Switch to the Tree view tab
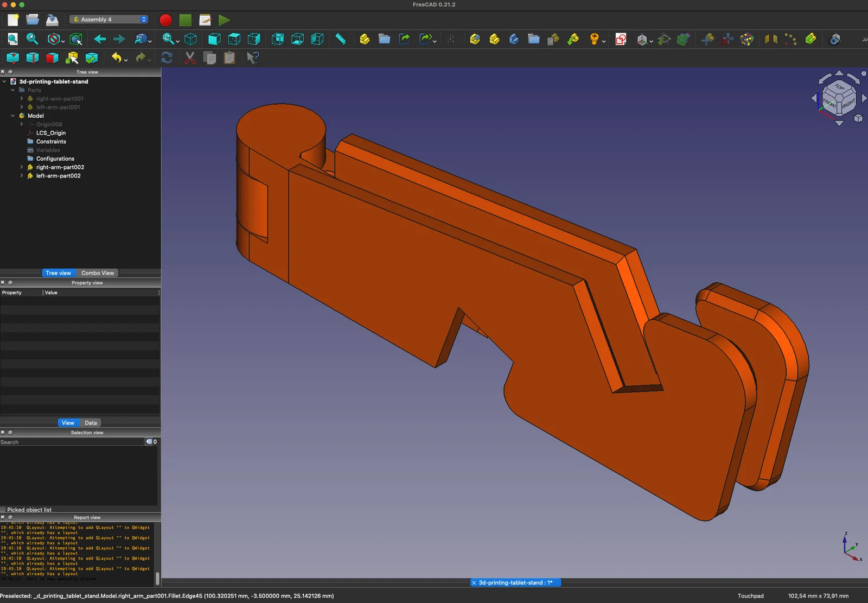This screenshot has width=868, height=603. 59,273
